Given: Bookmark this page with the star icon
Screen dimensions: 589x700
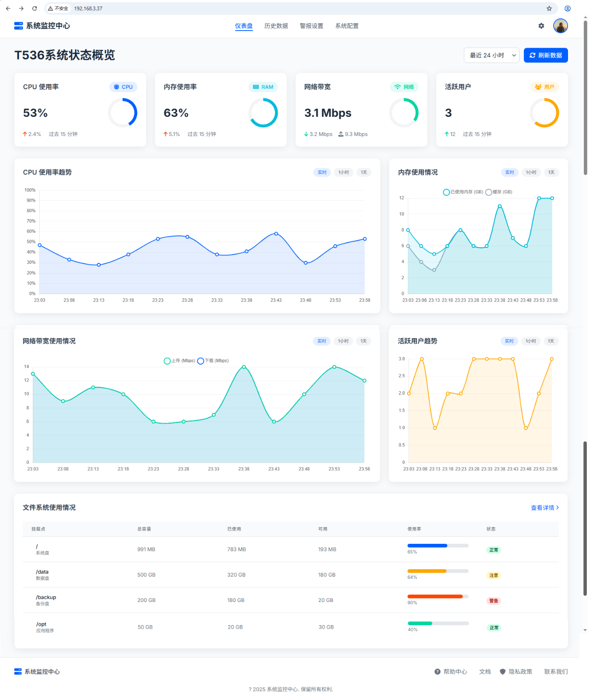Looking at the screenshot, I should [x=549, y=8].
